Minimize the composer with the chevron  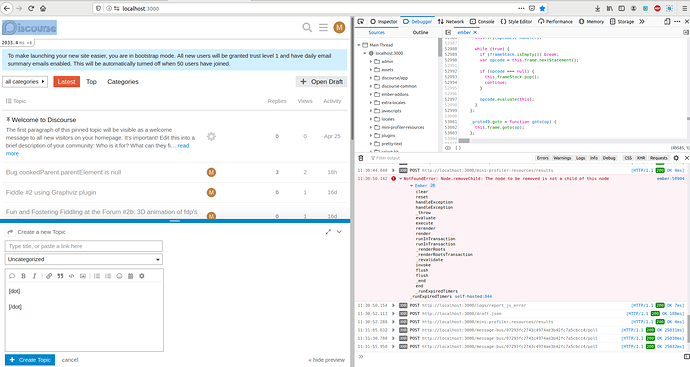click(339, 232)
